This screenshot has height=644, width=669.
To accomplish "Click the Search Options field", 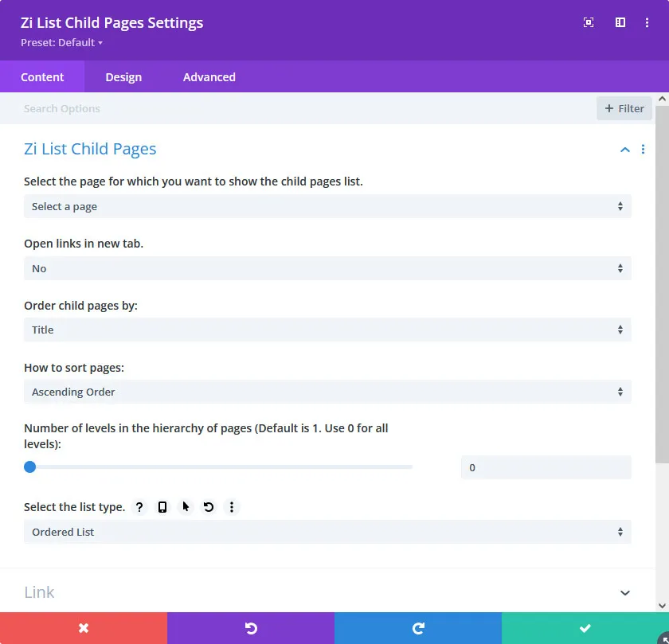I will 303,109.
